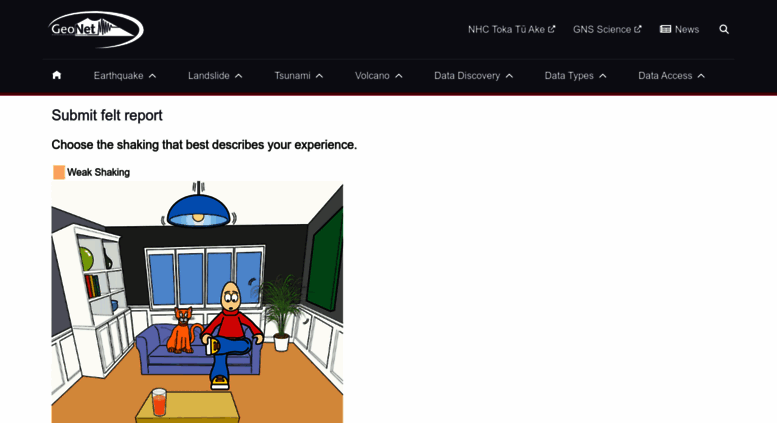Expand the Volcano menu chevron
Screen dimensions: 777x423
399,76
